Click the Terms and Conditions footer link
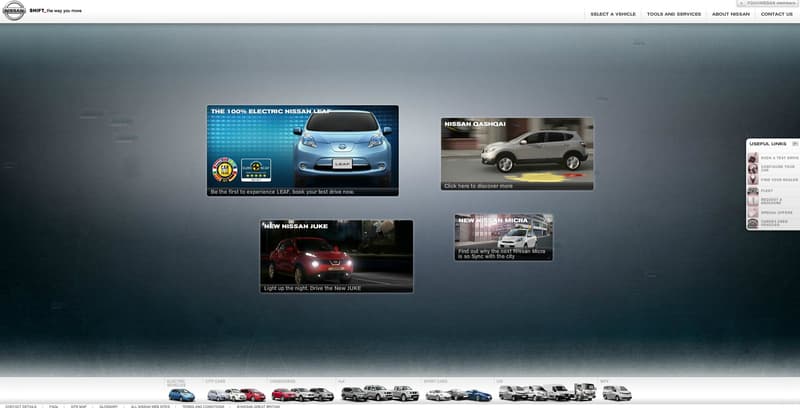Image resolution: width=800 pixels, height=408 pixels. pos(203,406)
